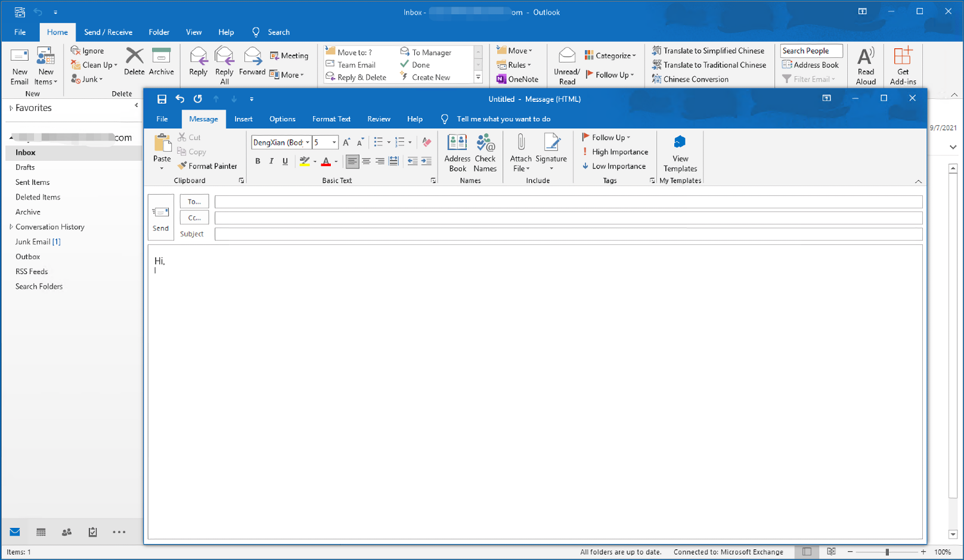Click the Save icon in message title bar
Screen dimensions: 964x560
pos(162,99)
